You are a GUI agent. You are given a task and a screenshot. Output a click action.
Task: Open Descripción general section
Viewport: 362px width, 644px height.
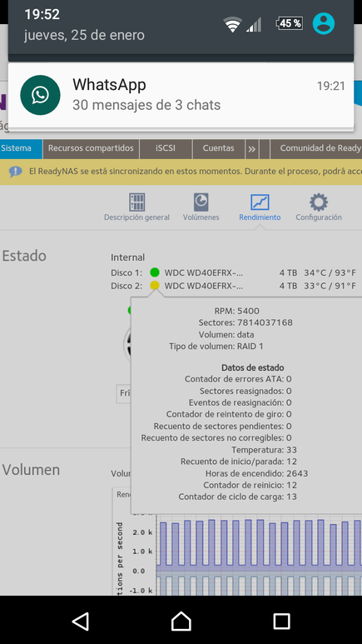[x=136, y=207]
